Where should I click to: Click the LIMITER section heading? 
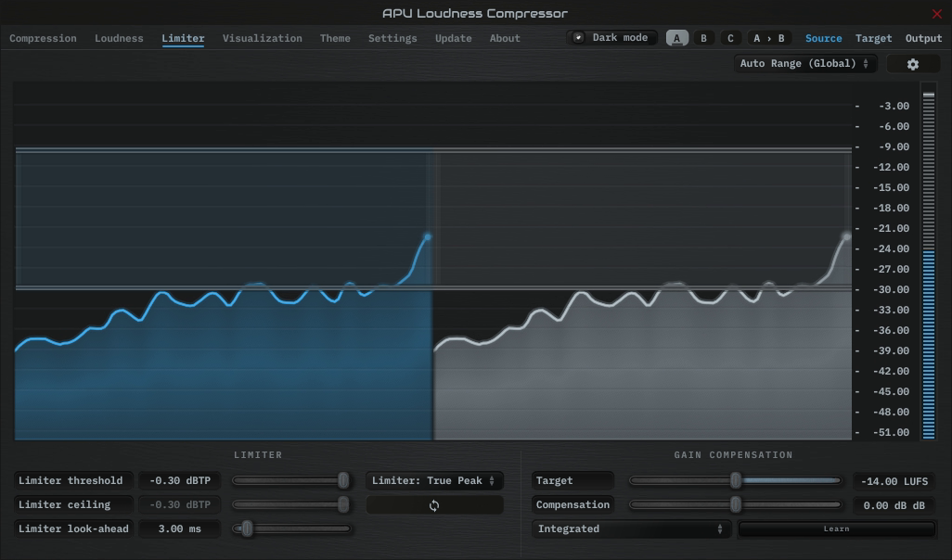258,455
